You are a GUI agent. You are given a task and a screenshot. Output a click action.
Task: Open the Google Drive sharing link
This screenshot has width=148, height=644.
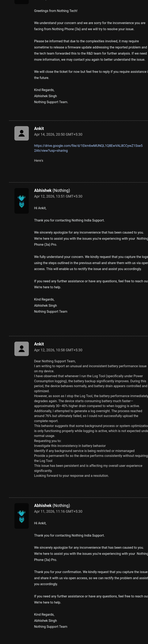click(x=88, y=148)
